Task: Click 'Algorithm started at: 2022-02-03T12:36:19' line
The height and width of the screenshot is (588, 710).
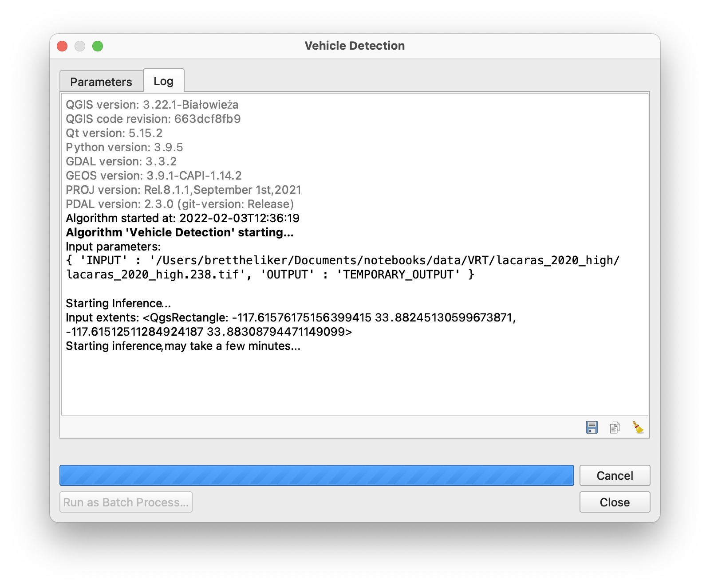Action: [x=182, y=218]
